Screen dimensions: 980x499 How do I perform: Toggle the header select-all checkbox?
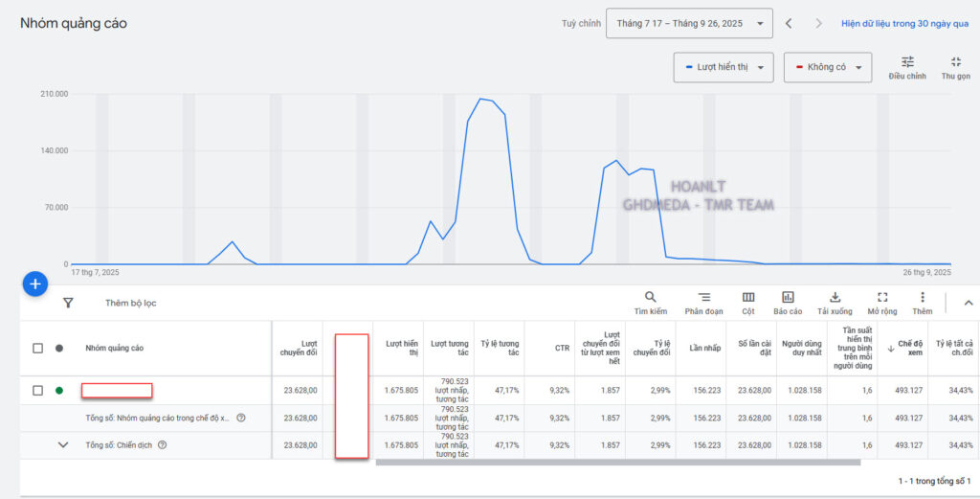38,349
